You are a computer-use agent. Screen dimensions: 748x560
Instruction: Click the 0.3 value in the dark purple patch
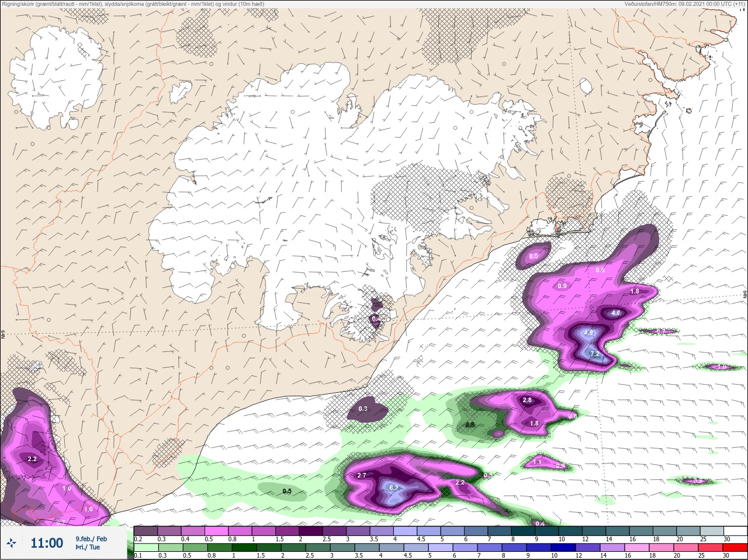tap(363, 409)
